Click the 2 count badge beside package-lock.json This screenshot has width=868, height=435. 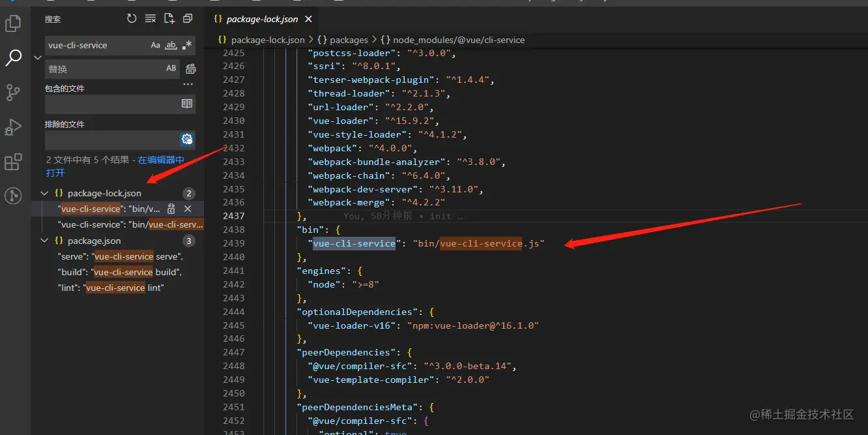pos(189,193)
